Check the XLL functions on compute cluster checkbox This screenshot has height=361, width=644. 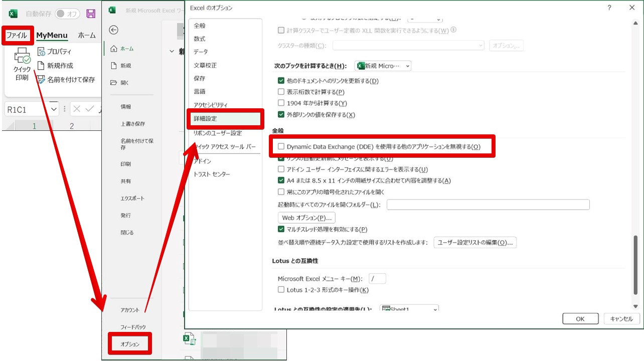[281, 31]
